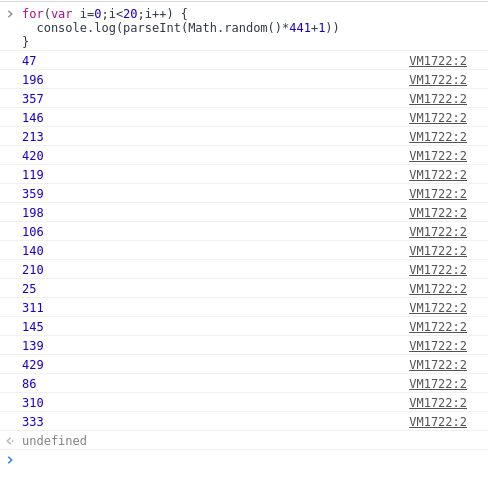Select the logged number 213
The height and width of the screenshot is (477, 488).
tap(33, 137)
